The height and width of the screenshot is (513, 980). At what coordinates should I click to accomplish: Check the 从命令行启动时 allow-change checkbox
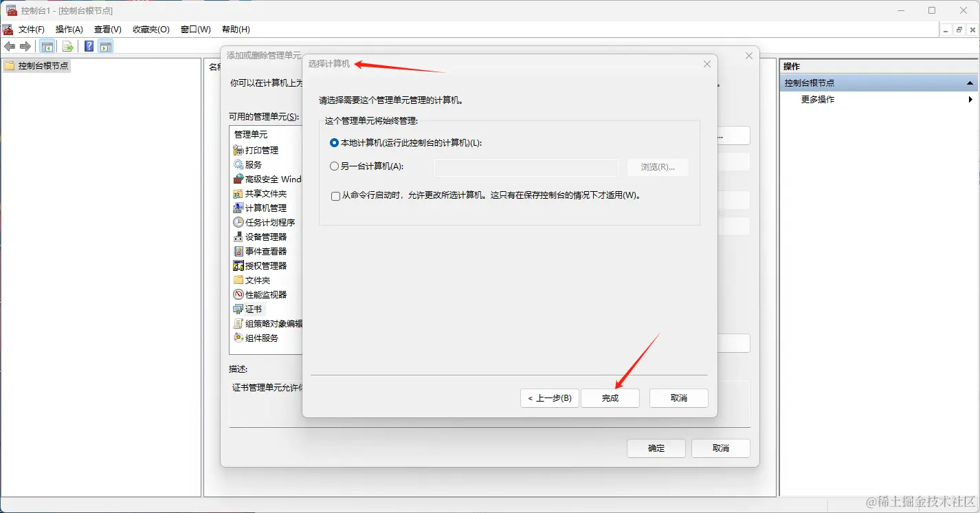tap(335, 195)
